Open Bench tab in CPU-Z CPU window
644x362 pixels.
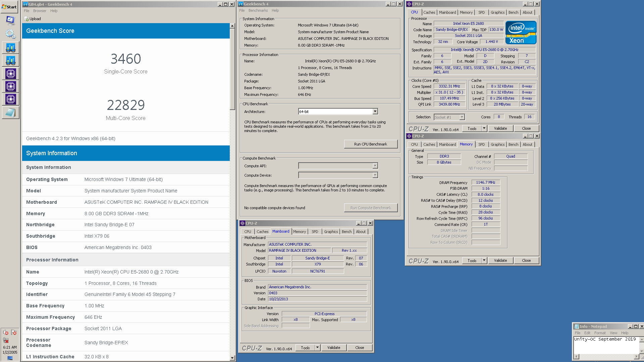(x=513, y=12)
